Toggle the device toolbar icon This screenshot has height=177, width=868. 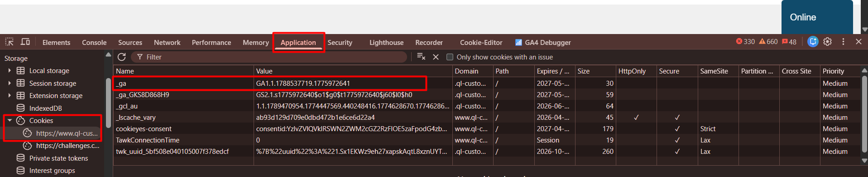pos(25,42)
